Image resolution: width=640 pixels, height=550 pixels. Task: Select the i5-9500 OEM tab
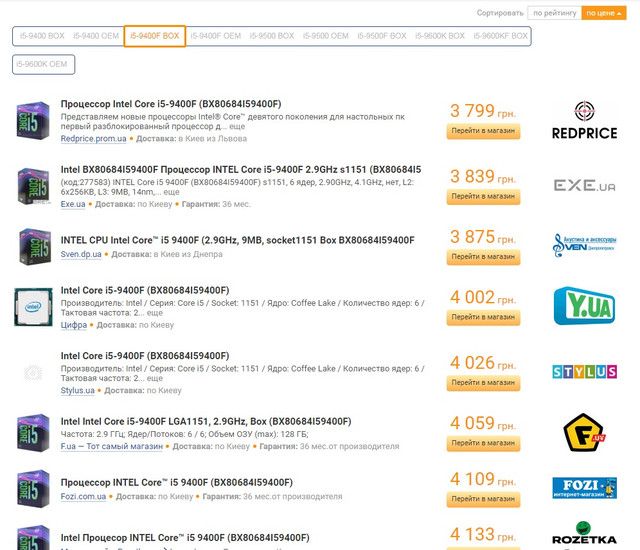click(x=326, y=36)
